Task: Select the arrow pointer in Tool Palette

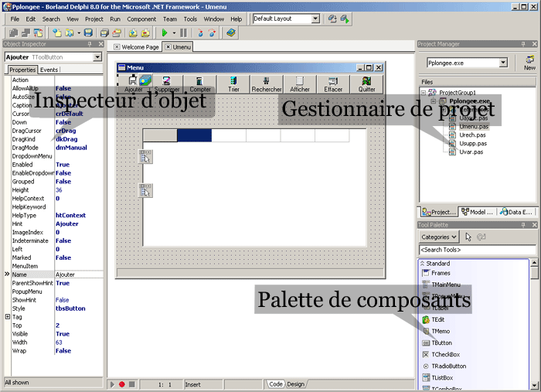Action: point(468,237)
